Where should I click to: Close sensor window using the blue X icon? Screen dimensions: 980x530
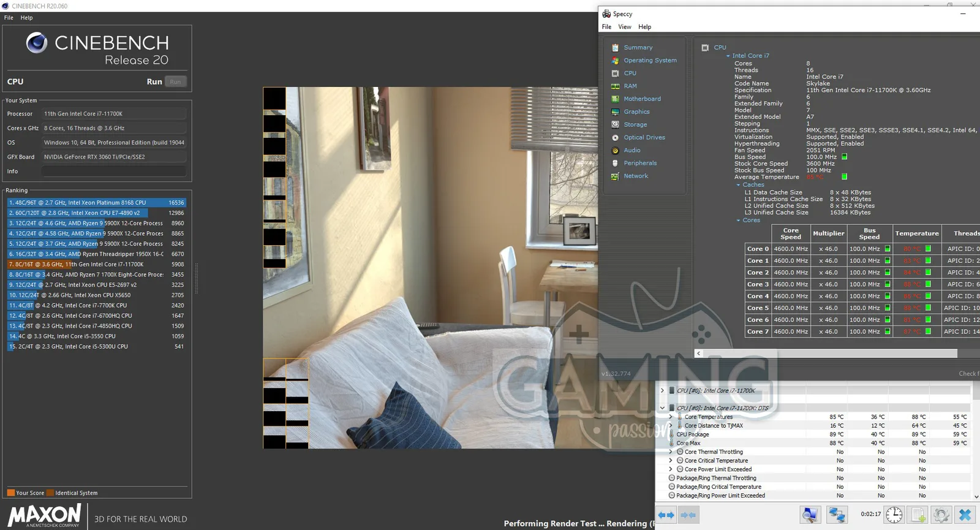(x=965, y=515)
